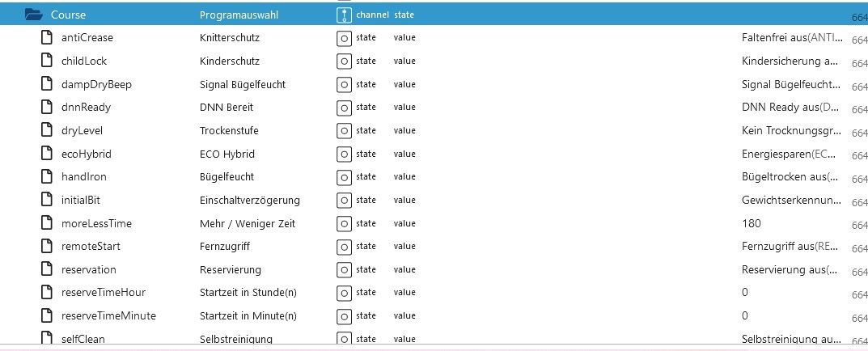Screen dimensions: 868x351
Task: Select the initialBit object
Action: click(80, 200)
